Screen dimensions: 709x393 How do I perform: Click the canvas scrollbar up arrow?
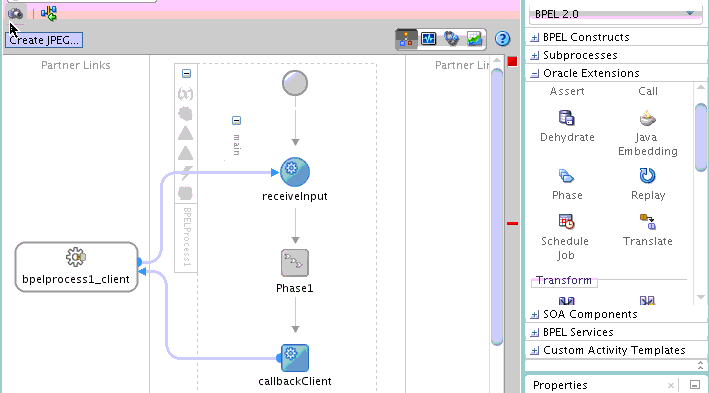point(497,60)
